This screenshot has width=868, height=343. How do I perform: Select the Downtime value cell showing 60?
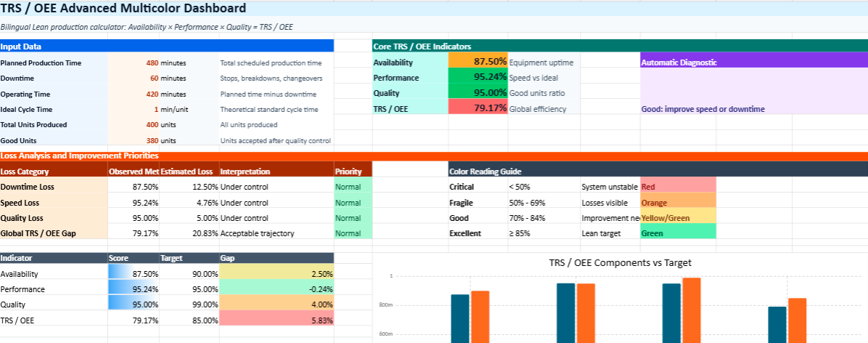pos(134,78)
